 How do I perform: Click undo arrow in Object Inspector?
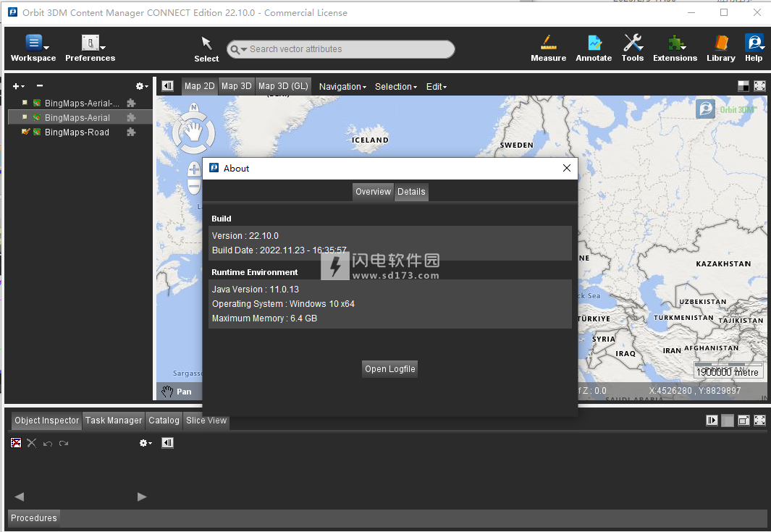pos(48,444)
